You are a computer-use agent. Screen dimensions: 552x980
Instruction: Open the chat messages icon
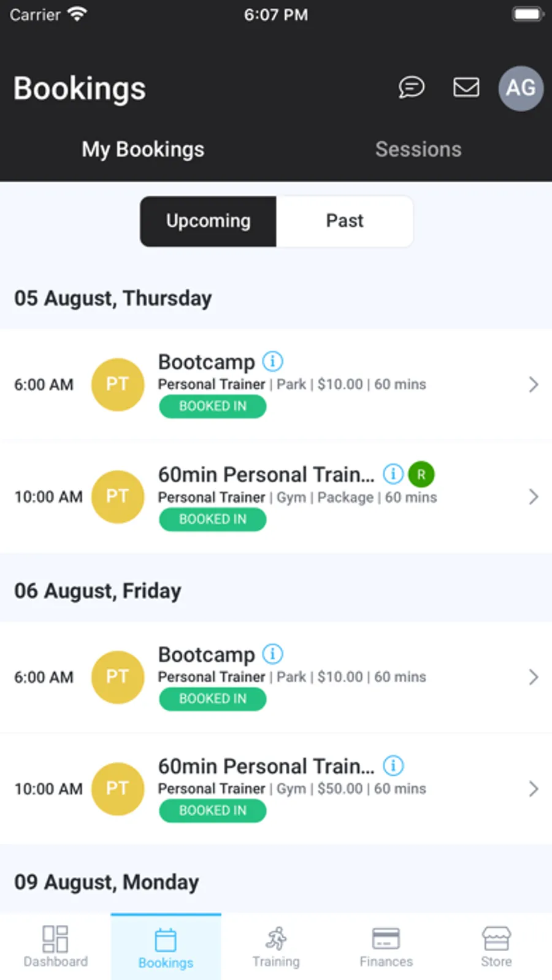pyautogui.click(x=411, y=87)
